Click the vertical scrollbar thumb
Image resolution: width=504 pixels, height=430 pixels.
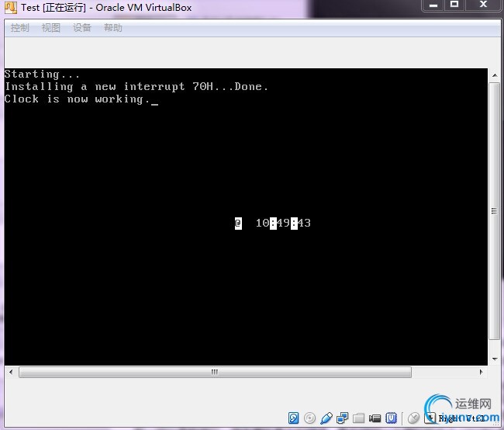click(495, 211)
